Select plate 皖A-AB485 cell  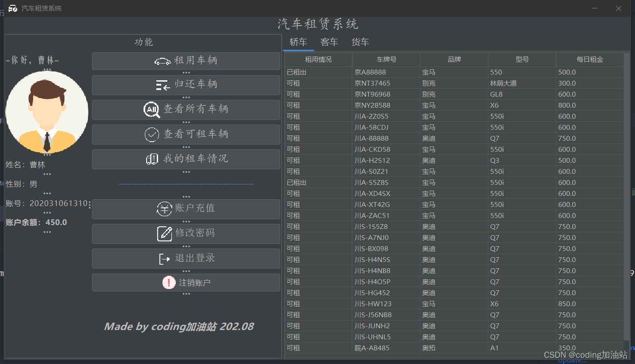[x=386, y=348]
